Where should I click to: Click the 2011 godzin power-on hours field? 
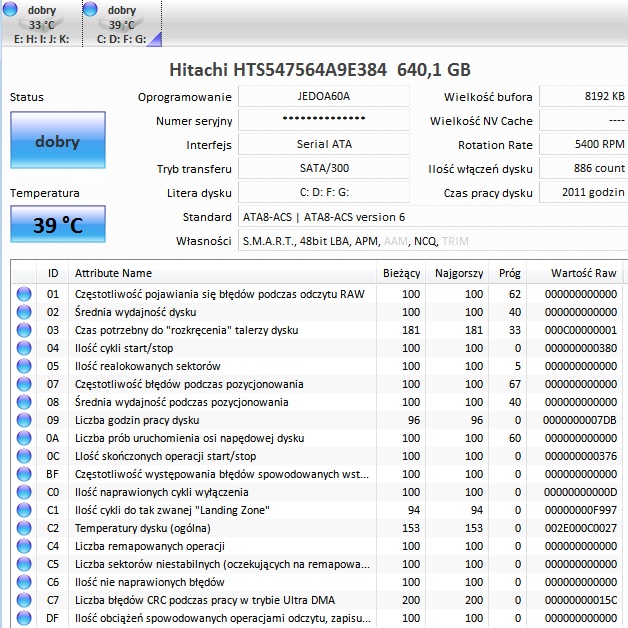click(584, 192)
